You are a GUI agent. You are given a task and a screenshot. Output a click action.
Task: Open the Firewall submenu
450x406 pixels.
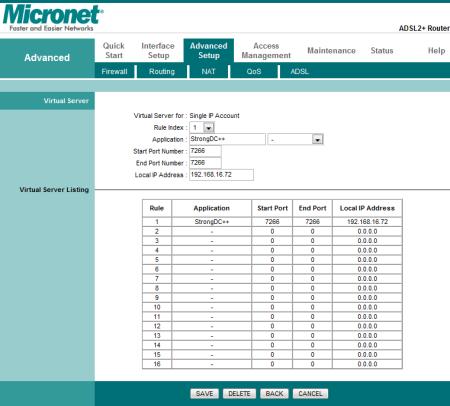[114, 71]
